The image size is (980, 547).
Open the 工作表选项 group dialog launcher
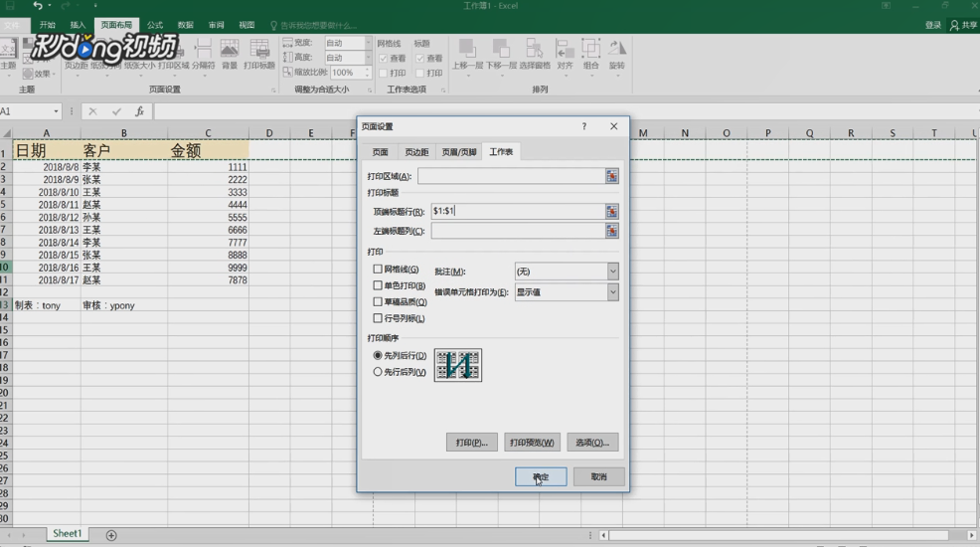443,91
